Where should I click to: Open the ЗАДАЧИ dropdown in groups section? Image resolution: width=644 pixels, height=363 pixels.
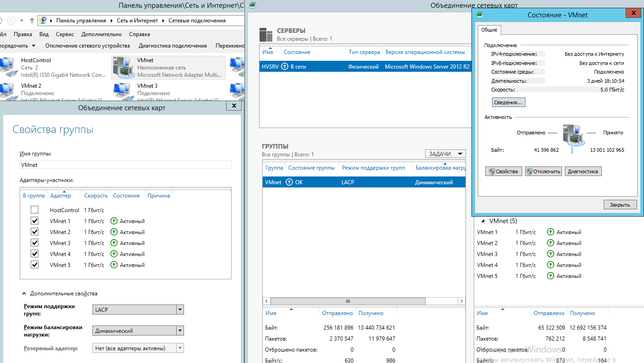click(445, 154)
